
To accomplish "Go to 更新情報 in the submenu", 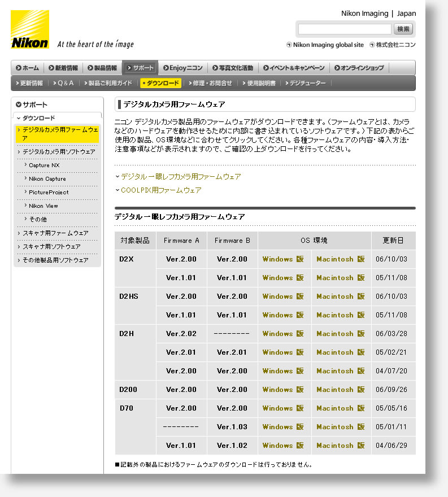I will [x=29, y=84].
